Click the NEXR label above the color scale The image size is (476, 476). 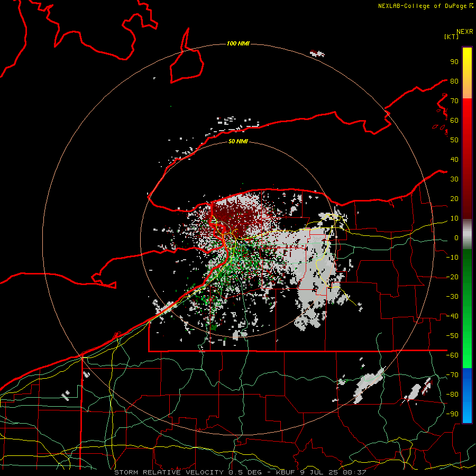pos(465,32)
